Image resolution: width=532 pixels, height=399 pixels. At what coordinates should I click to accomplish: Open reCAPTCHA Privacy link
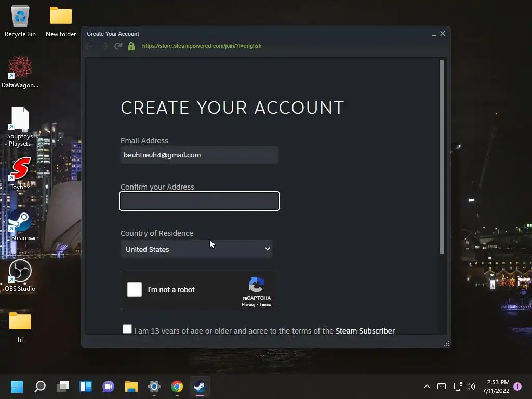point(248,304)
